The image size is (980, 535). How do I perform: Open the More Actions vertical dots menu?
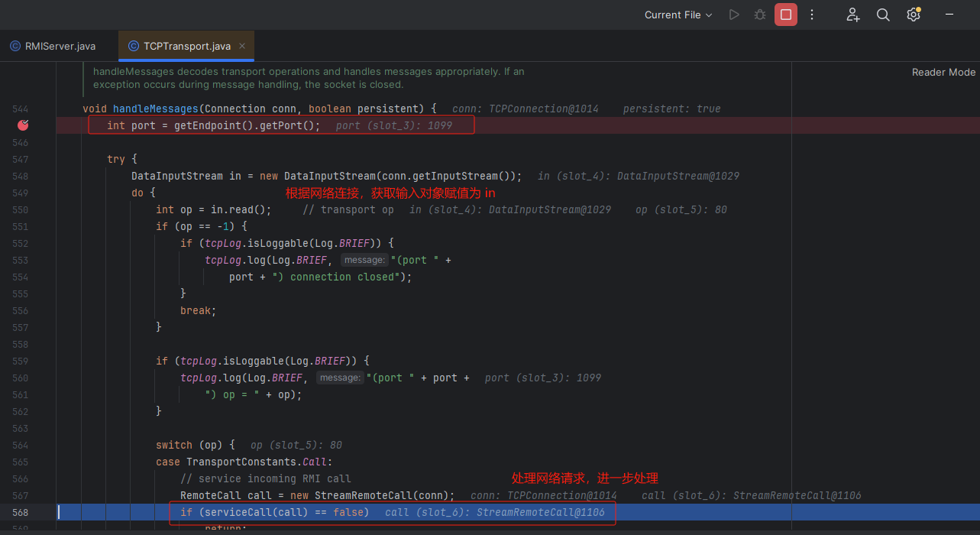pyautogui.click(x=812, y=15)
